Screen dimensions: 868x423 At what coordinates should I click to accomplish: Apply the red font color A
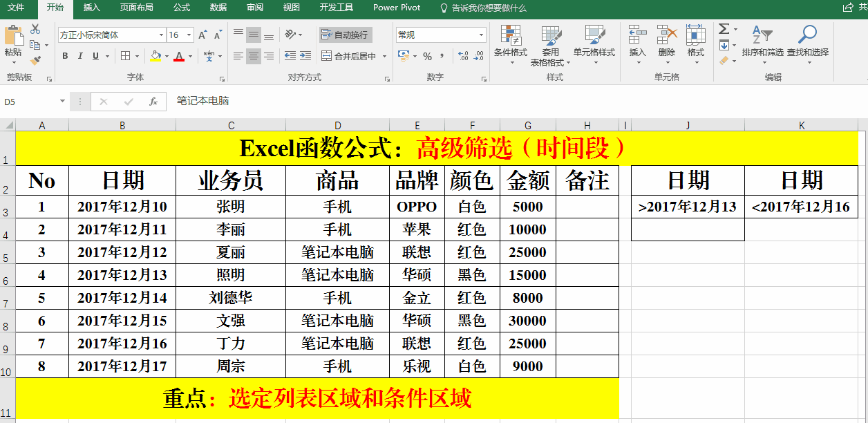179,56
